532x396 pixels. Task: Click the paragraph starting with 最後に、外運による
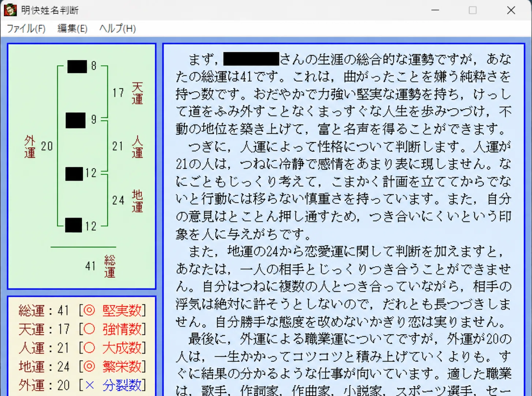tap(343, 365)
